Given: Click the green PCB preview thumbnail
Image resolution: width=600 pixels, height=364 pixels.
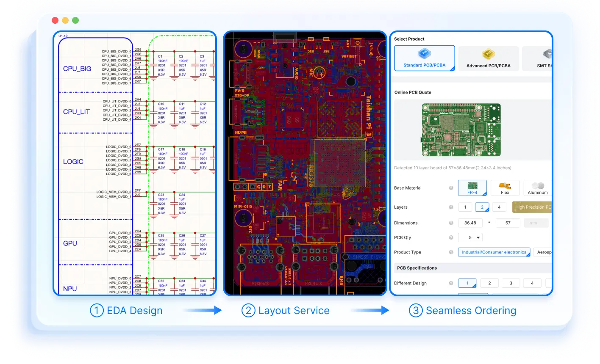Looking at the screenshot, I should [x=461, y=130].
